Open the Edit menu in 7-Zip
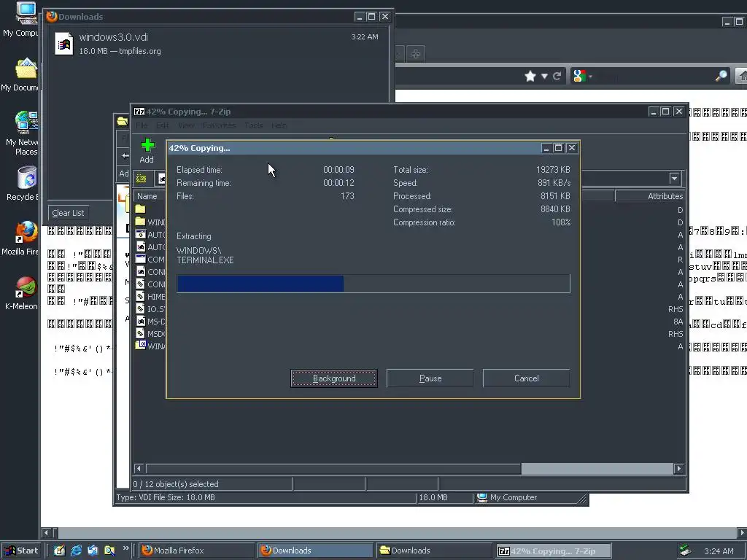Viewport: 747px width, 560px height. click(x=163, y=125)
